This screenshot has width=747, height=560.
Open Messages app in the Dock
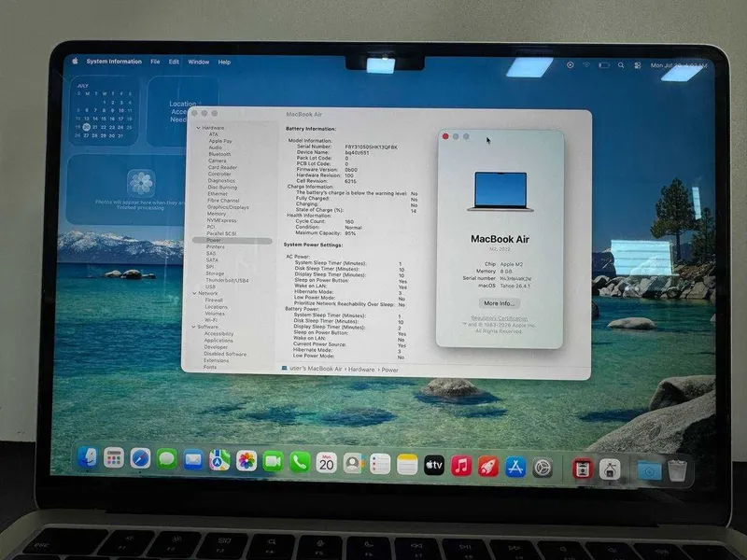[167, 459]
